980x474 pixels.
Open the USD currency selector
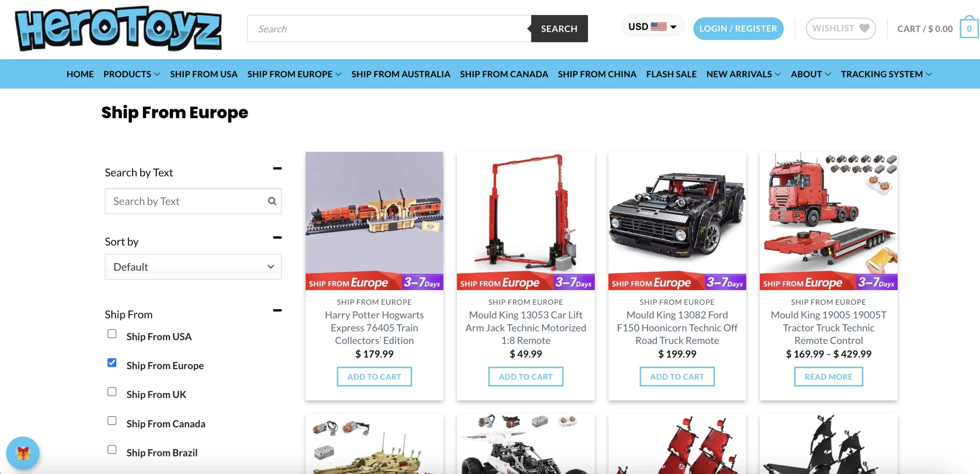(x=653, y=26)
